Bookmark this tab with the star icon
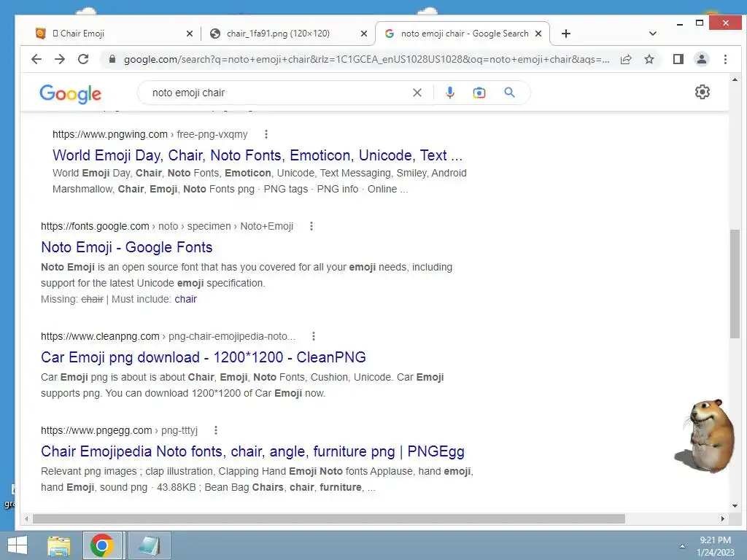 pyautogui.click(x=649, y=59)
